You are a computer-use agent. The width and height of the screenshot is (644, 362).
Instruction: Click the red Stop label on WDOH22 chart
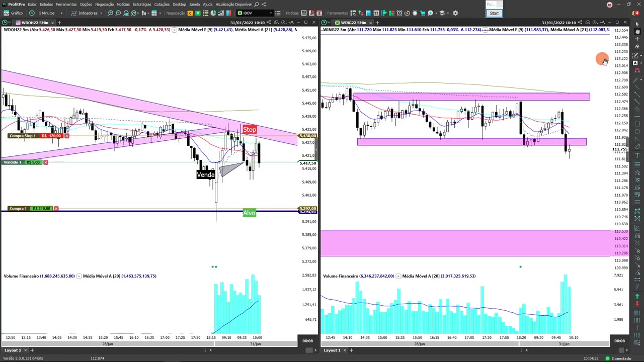250,130
